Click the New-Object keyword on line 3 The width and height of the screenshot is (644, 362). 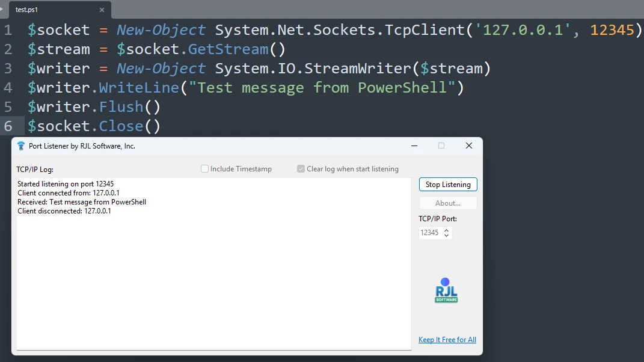[x=160, y=68]
